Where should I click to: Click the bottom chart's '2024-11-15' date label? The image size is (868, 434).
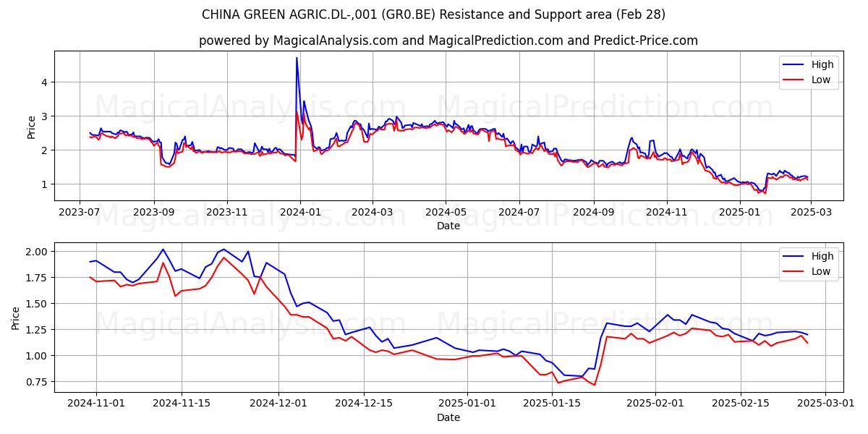(x=182, y=404)
